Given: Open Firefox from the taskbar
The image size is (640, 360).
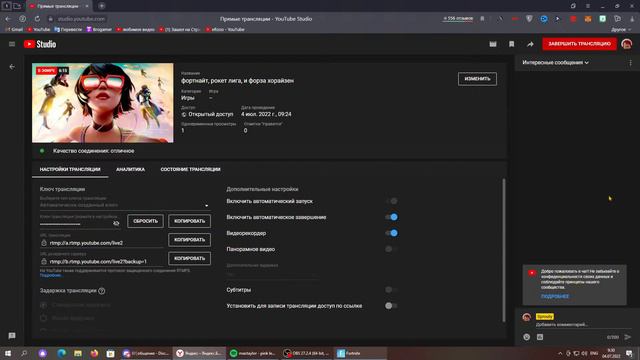Looking at the screenshot, I should [94, 353].
